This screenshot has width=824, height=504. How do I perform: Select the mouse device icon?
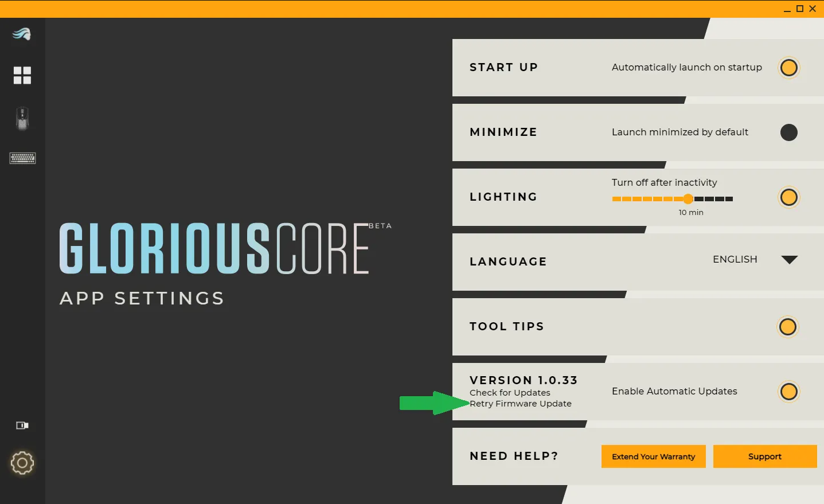[x=22, y=119]
